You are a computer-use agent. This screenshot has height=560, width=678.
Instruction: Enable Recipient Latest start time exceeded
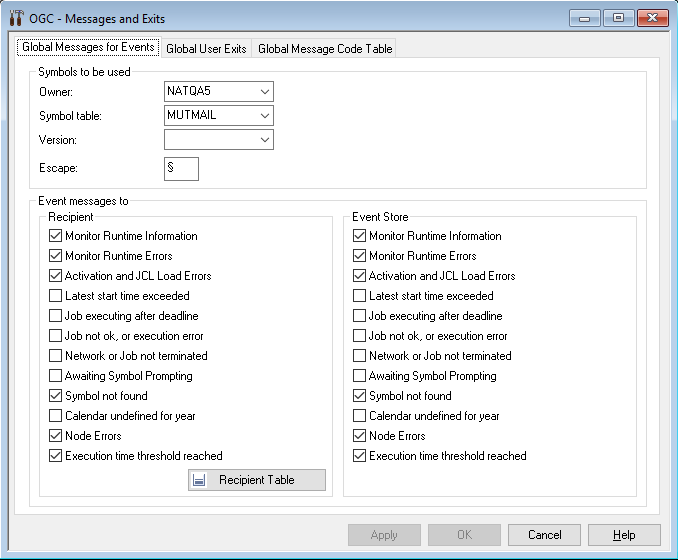pyautogui.click(x=56, y=296)
